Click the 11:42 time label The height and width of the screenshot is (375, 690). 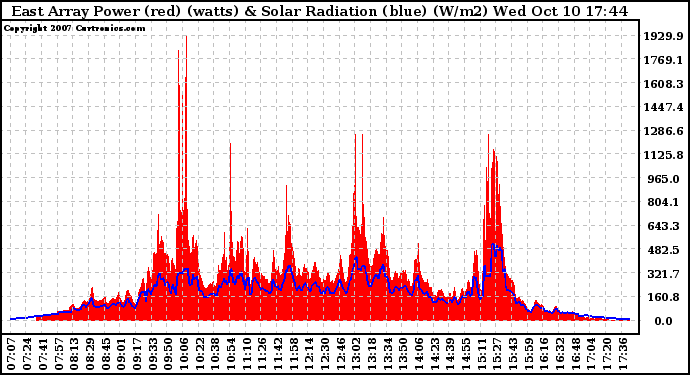[278, 354]
